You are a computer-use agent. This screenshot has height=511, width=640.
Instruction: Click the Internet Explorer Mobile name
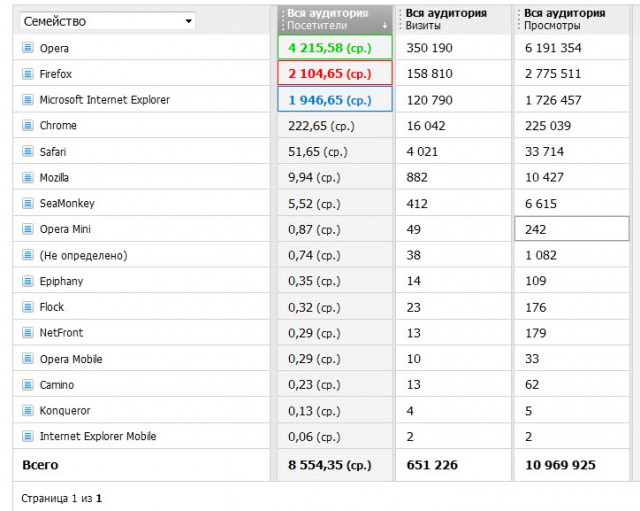coord(98,436)
